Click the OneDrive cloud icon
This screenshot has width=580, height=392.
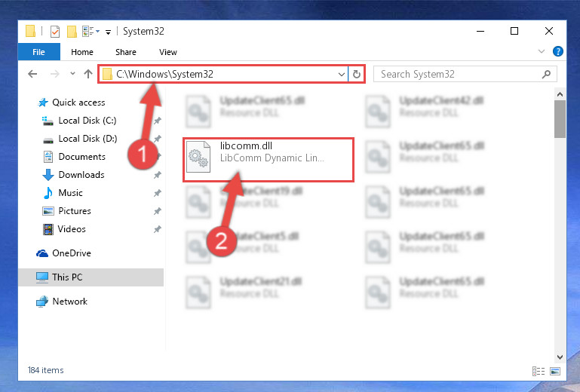click(x=42, y=253)
